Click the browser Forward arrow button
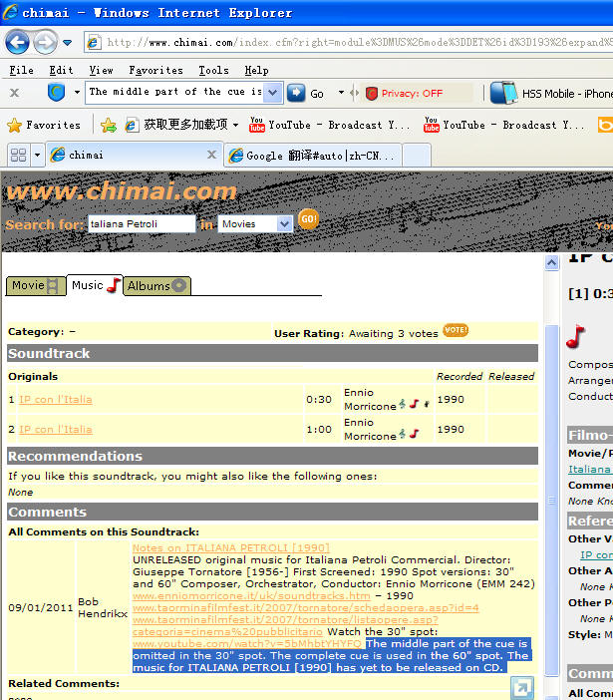Viewport: 613px width, 700px height. (45, 43)
